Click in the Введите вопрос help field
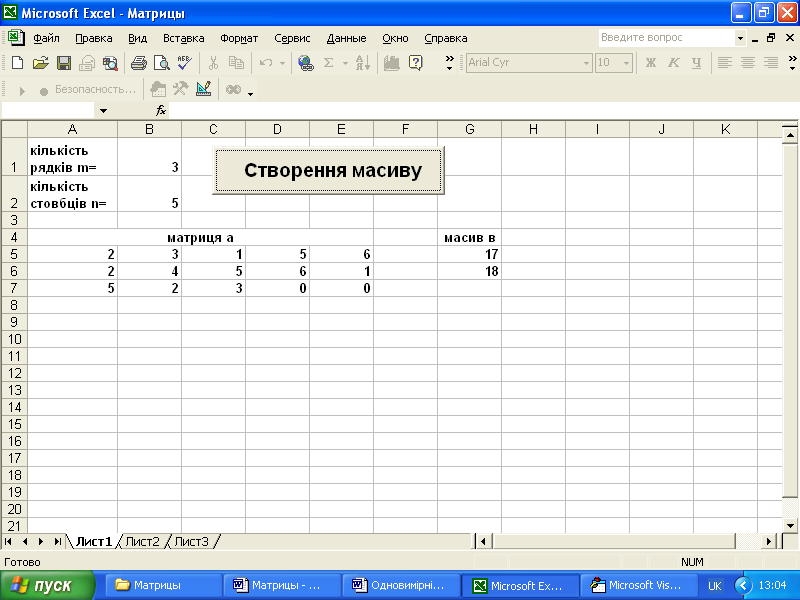 (x=666, y=38)
